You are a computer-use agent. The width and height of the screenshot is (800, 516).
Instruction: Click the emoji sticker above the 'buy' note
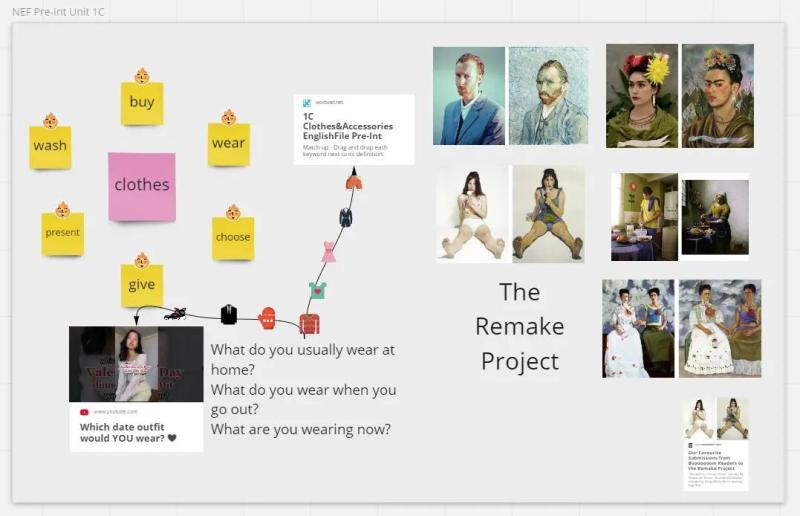pos(142,76)
